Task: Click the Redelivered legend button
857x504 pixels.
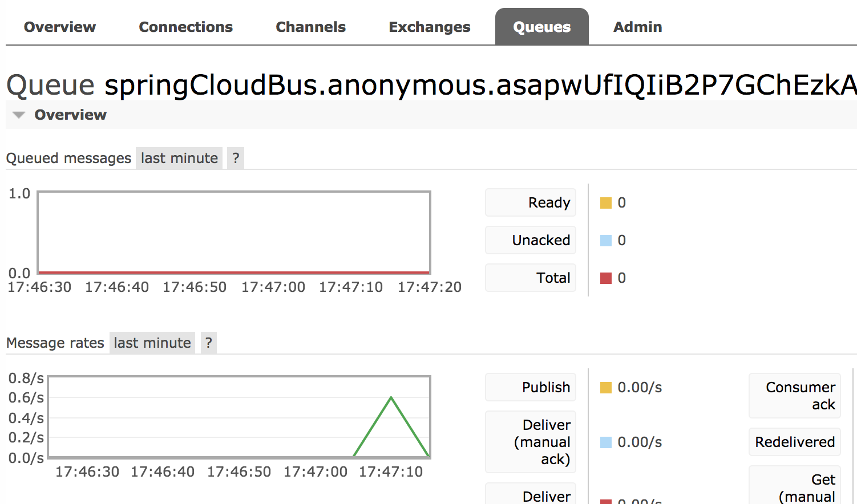Action: [x=794, y=442]
